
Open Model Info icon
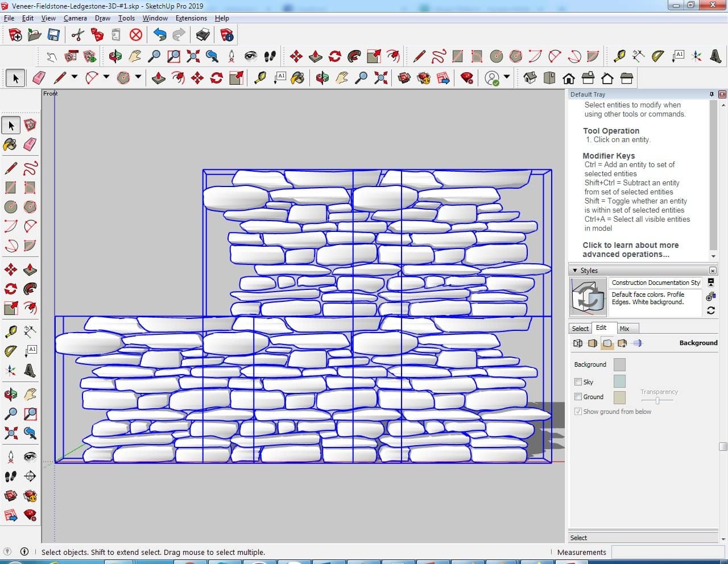tap(227, 35)
